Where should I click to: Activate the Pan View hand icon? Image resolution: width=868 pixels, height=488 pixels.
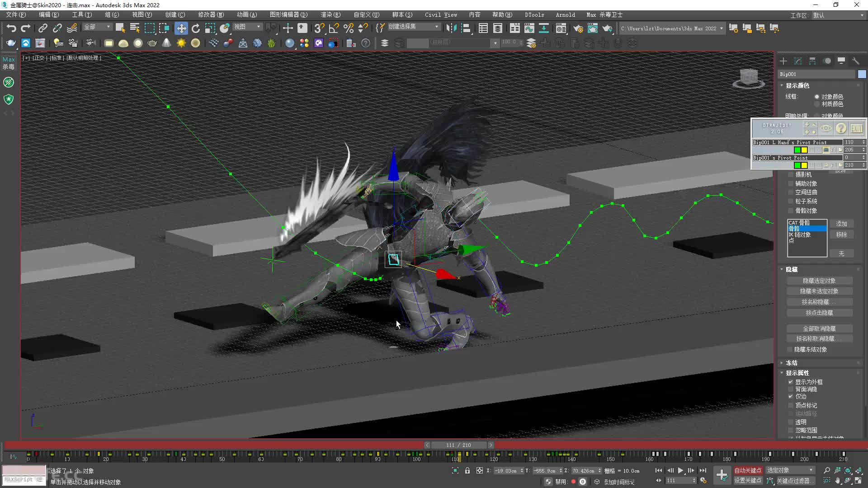tap(838, 480)
